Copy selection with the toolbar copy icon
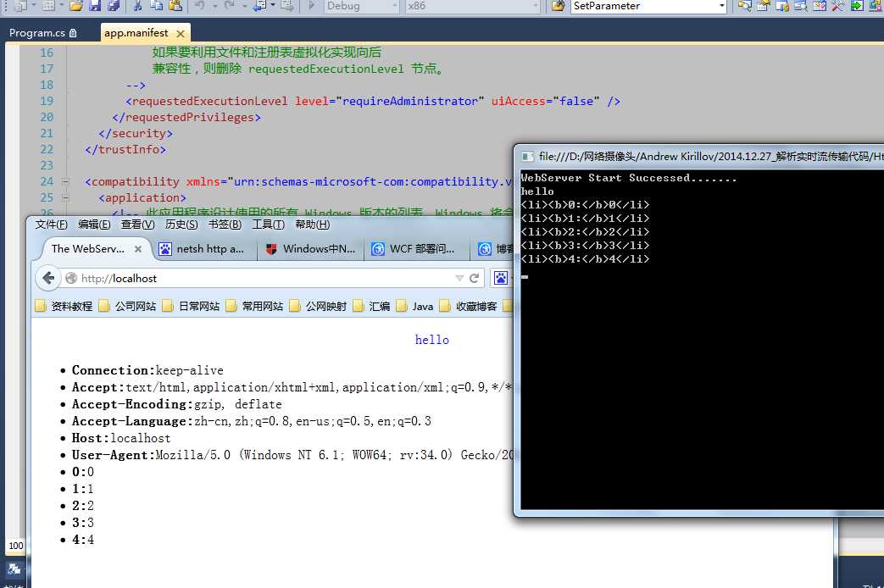Viewport: 884px width, 588px height. [x=156, y=6]
